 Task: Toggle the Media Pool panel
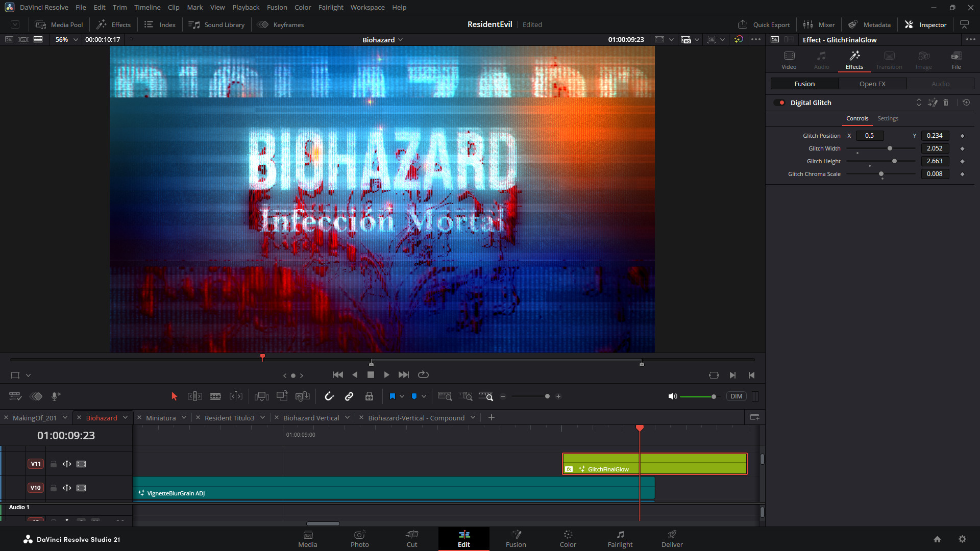tap(59, 24)
